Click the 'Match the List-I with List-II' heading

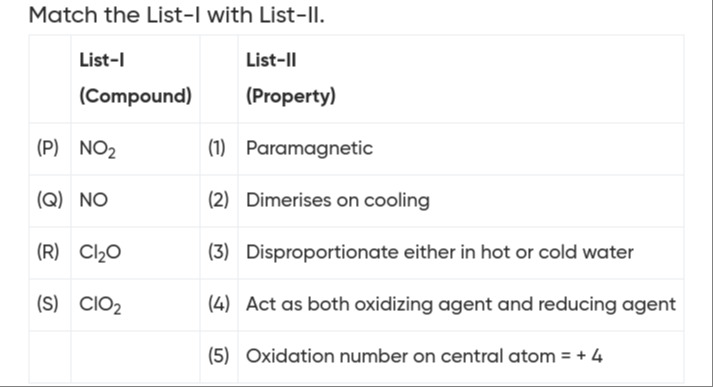tap(176, 15)
